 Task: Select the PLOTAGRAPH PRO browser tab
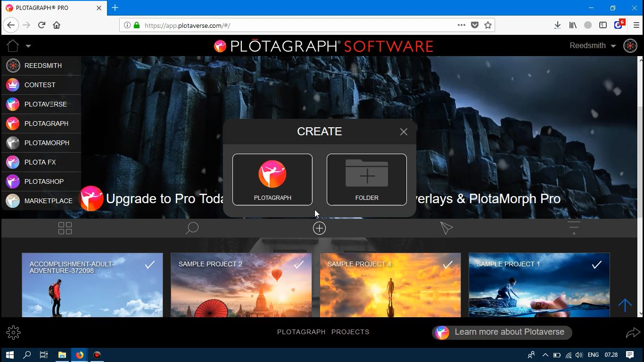click(54, 8)
